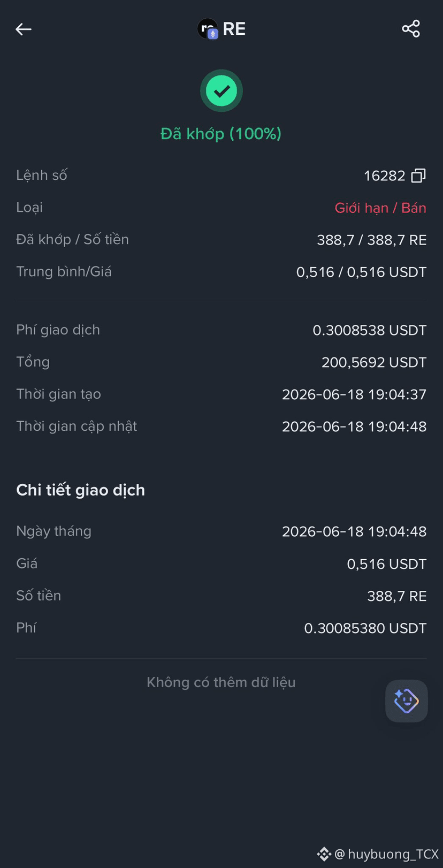443x868 pixels.
Task: Open the floating AI assistant icon
Action: coord(407,701)
